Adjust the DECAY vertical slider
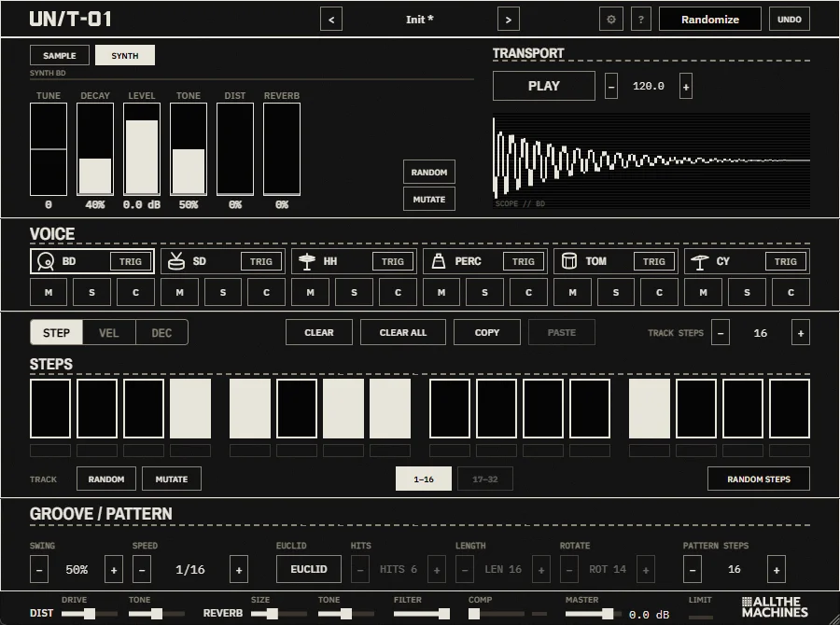Image resolution: width=840 pixels, height=625 pixels. 95,149
